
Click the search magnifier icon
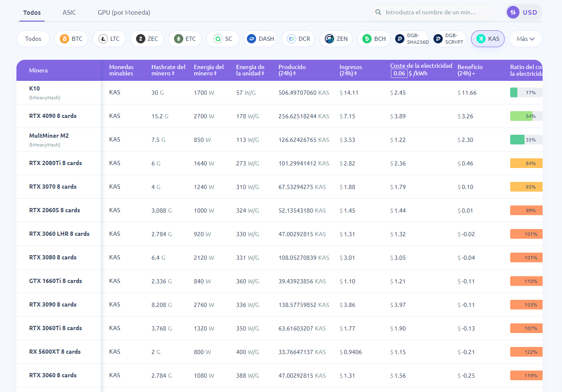pos(378,12)
